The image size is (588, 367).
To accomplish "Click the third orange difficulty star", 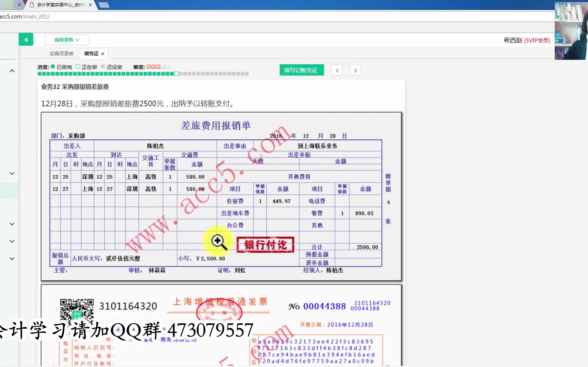I will point(158,66).
